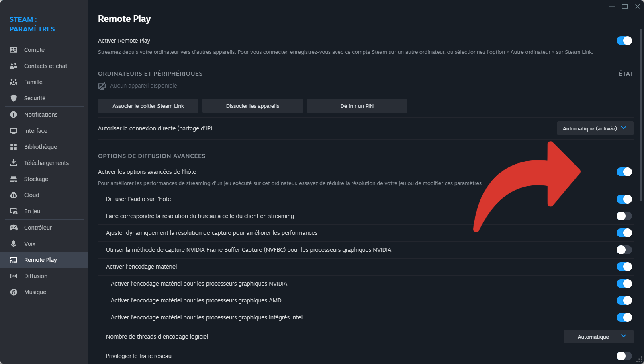This screenshot has width=644, height=364.
Task: Select the Voix microphone icon
Action: (x=14, y=244)
